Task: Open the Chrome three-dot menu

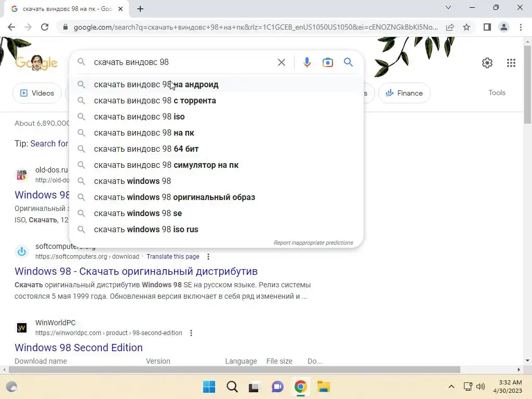Action: click(x=521, y=27)
